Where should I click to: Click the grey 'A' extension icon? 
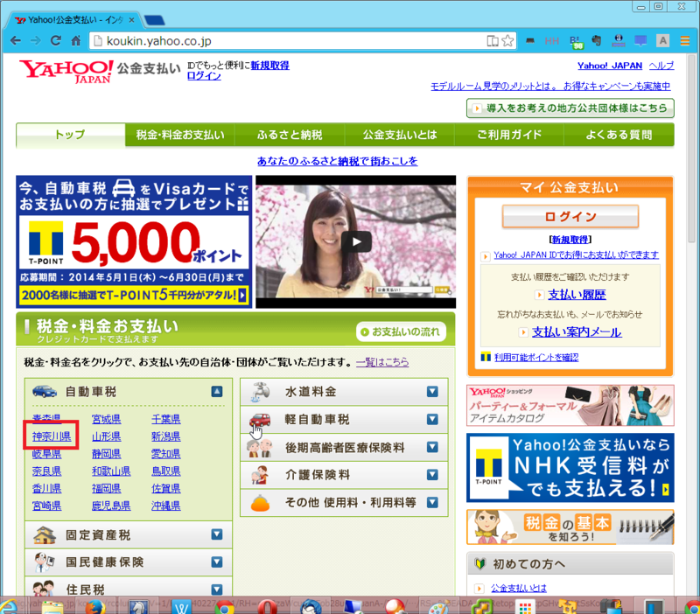tap(663, 41)
